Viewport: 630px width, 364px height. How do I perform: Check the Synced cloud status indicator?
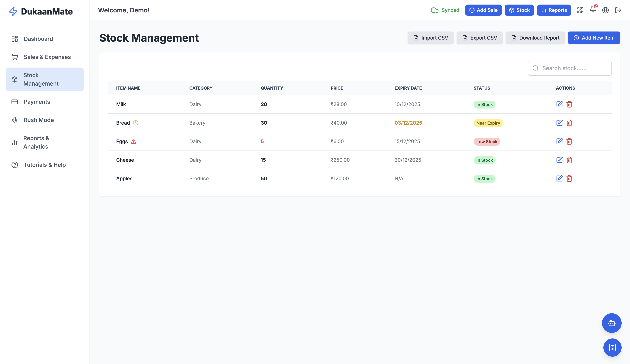click(445, 10)
